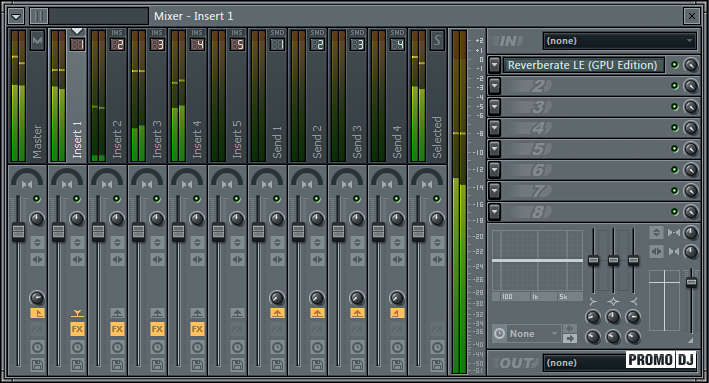Toggle FX enable on Insert 3
The width and height of the screenshot is (709, 383).
click(157, 329)
